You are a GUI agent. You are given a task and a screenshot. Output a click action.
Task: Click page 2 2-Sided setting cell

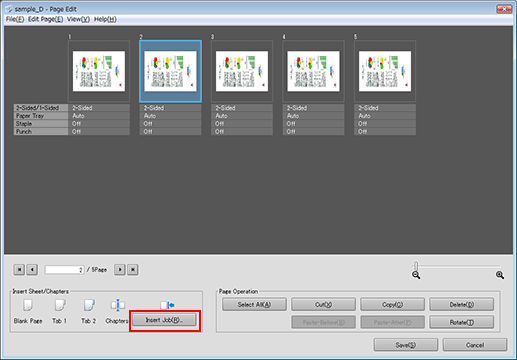[170, 108]
